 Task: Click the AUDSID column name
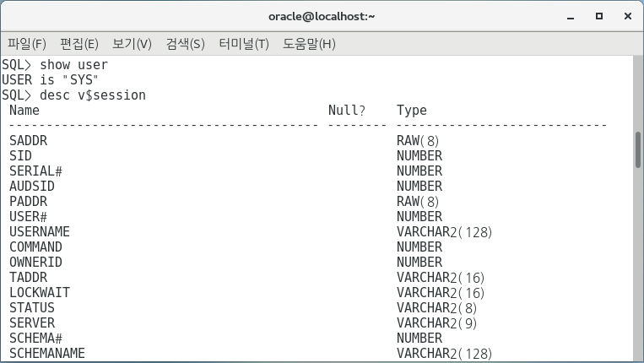pos(32,186)
